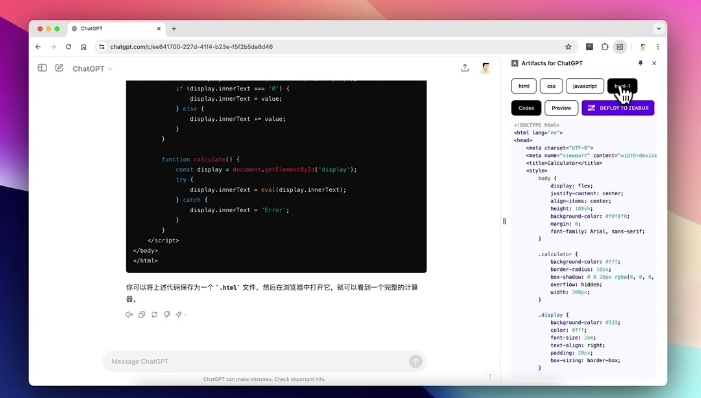
Task: Select the html artifact tab
Action: (x=524, y=86)
